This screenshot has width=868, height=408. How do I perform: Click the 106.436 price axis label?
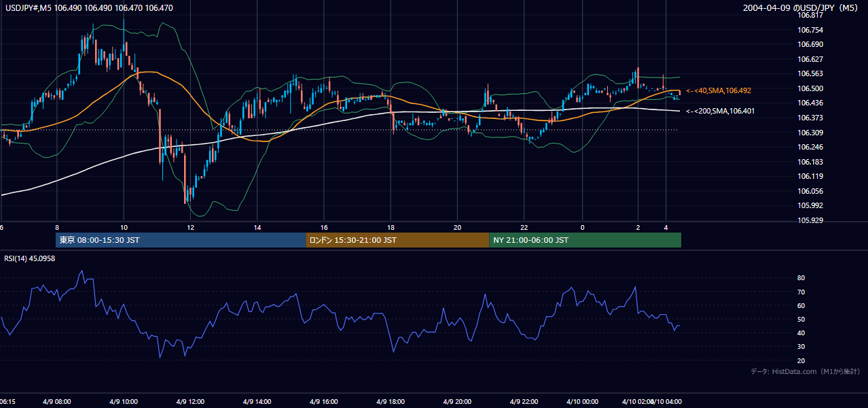[x=810, y=103]
